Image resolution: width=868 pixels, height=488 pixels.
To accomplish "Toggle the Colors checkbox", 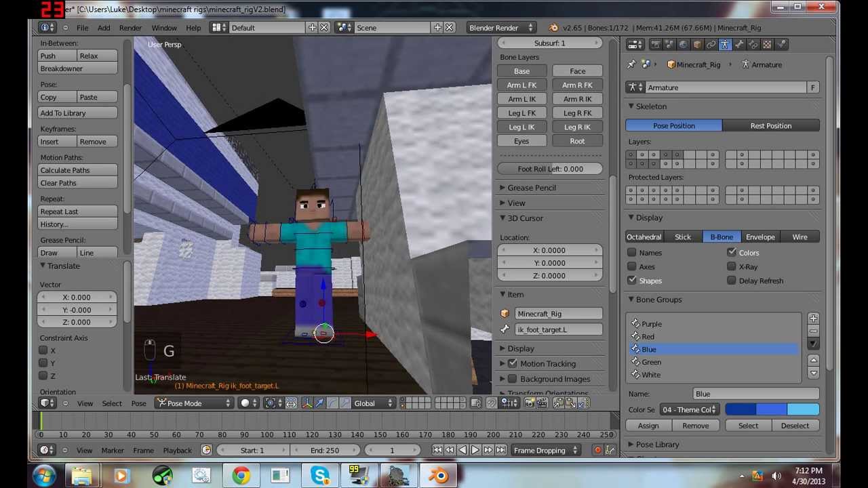I will point(732,253).
